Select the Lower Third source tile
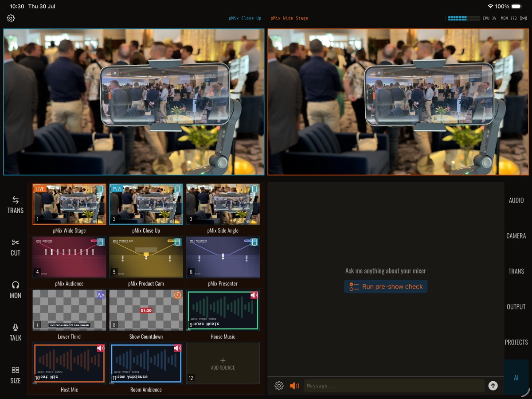This screenshot has height=399, width=532. click(69, 310)
